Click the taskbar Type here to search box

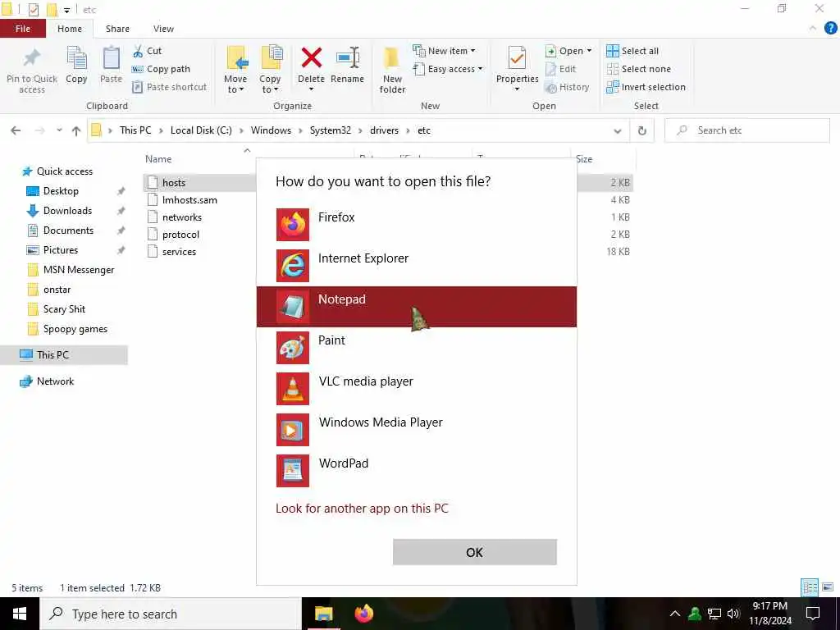[171, 614]
